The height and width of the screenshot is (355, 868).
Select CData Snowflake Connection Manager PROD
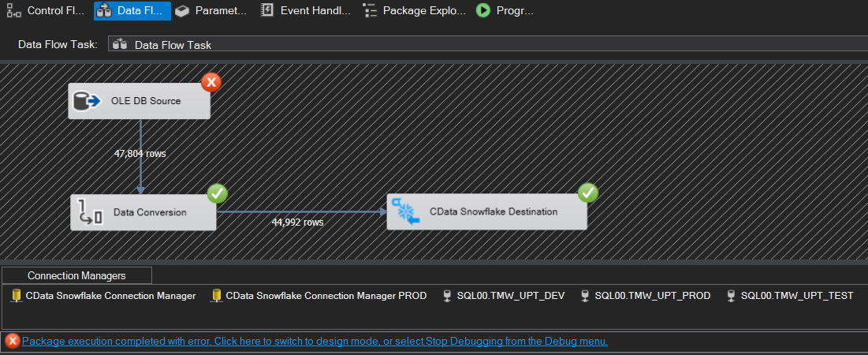click(x=319, y=296)
